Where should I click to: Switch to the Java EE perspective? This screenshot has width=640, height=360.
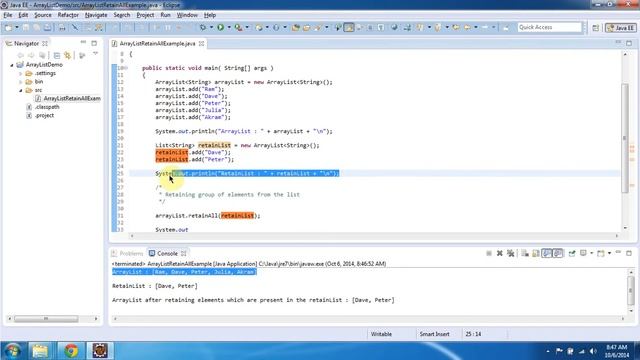tap(621, 28)
